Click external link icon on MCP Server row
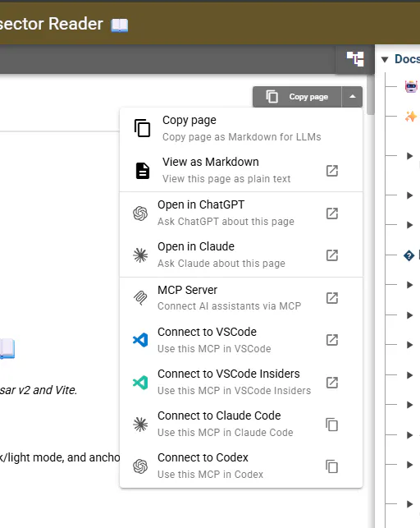420x528 pixels. point(332,298)
